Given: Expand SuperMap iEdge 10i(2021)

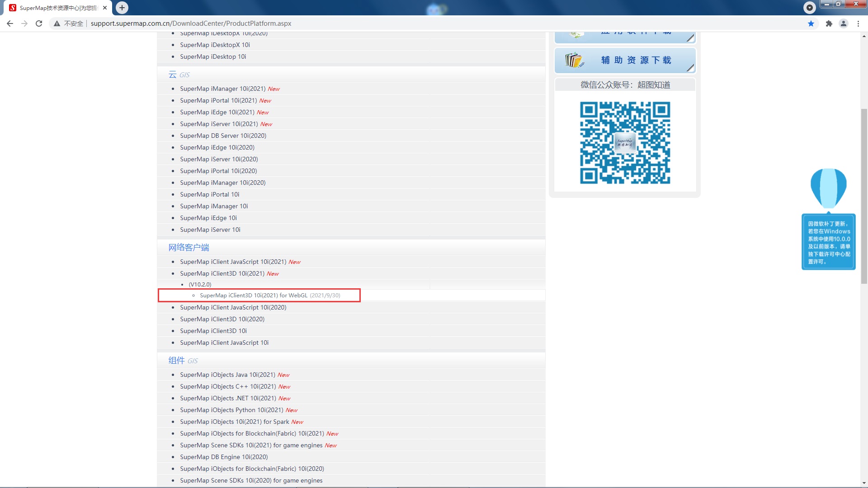Looking at the screenshot, I should coord(217,112).
